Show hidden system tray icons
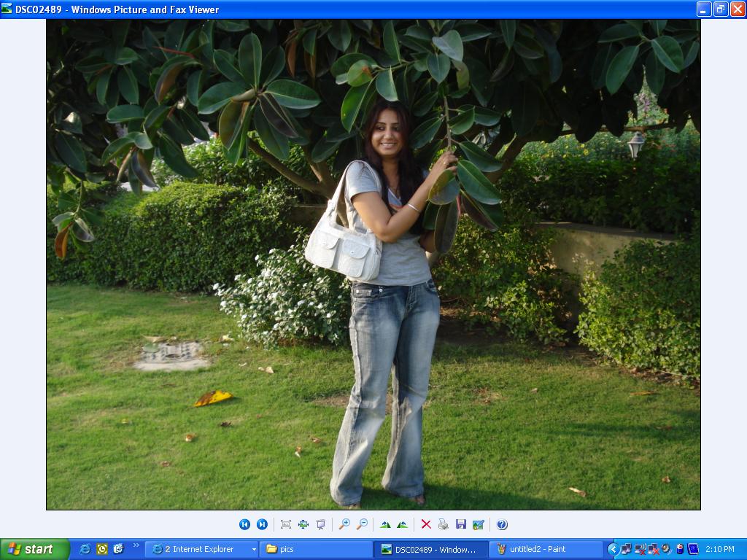Screen dimensions: 747x560 613,549
